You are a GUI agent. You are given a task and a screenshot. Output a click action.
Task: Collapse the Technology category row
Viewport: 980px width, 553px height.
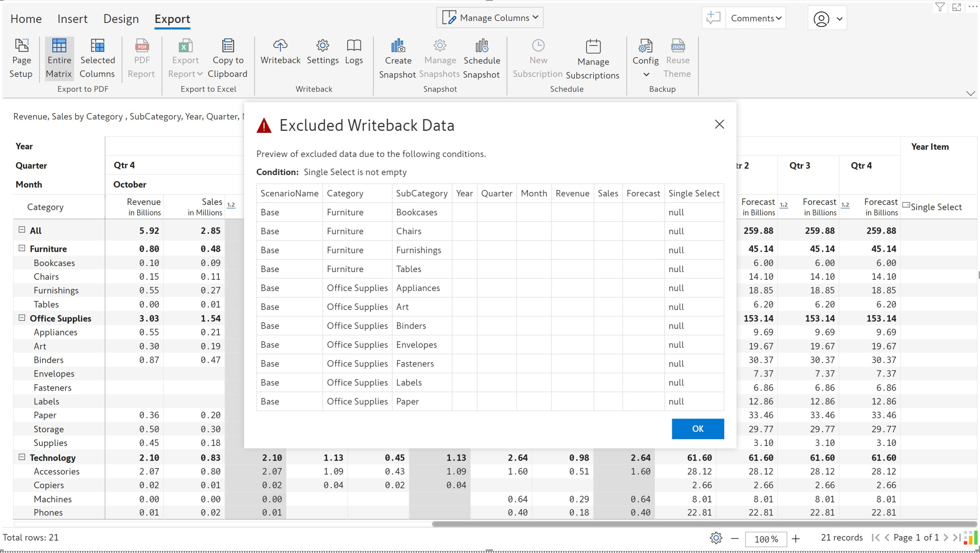coord(22,457)
